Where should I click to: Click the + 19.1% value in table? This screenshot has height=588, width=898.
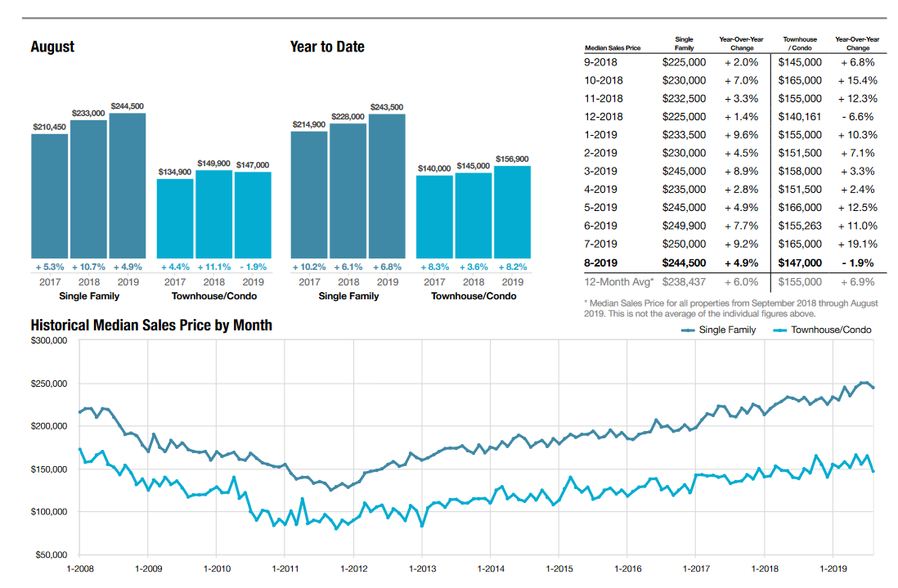pos(856,244)
